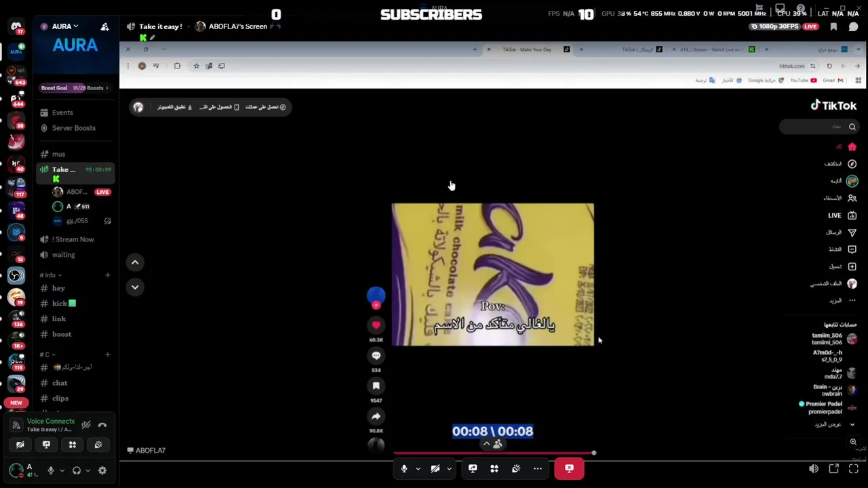868x488 pixels.
Task: Switch to TikTok - Make Your Day tab
Action: click(527, 49)
